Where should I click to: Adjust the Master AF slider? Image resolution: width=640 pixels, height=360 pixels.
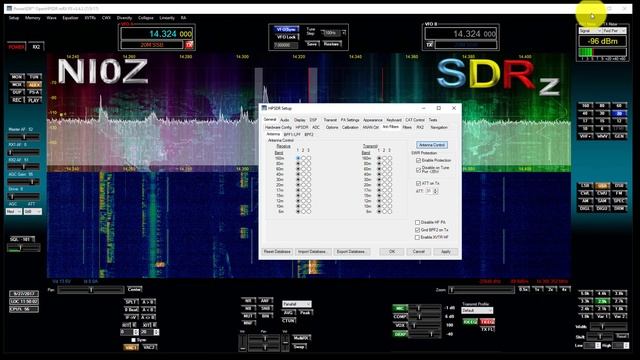(24, 137)
